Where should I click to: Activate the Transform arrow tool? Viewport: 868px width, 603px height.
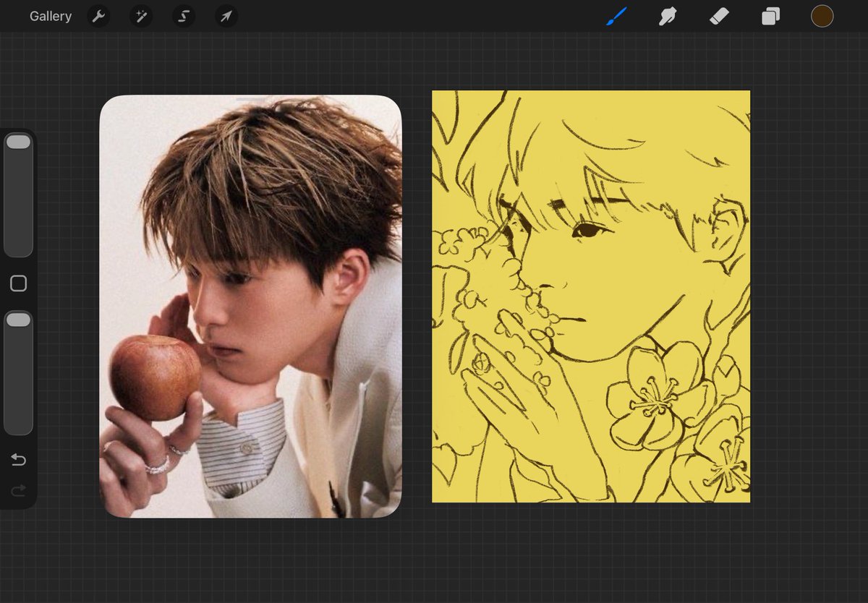[226, 16]
